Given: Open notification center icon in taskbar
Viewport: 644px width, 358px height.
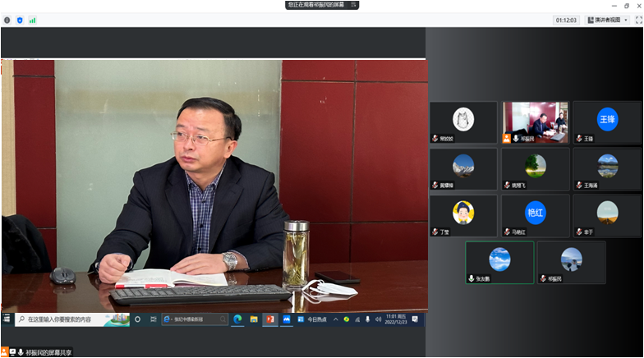Looking at the screenshot, I should click(x=416, y=319).
